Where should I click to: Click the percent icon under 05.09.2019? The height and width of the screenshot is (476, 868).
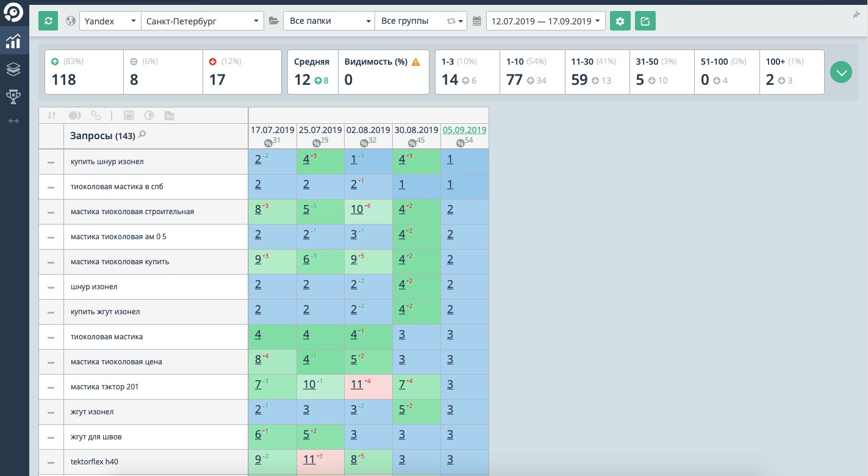pyautogui.click(x=460, y=143)
